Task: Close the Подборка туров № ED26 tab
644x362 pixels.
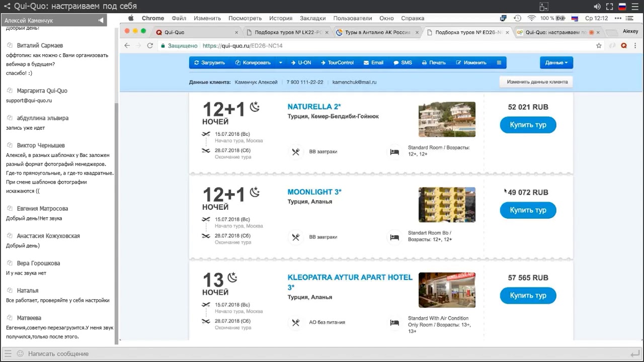Action: click(507, 32)
